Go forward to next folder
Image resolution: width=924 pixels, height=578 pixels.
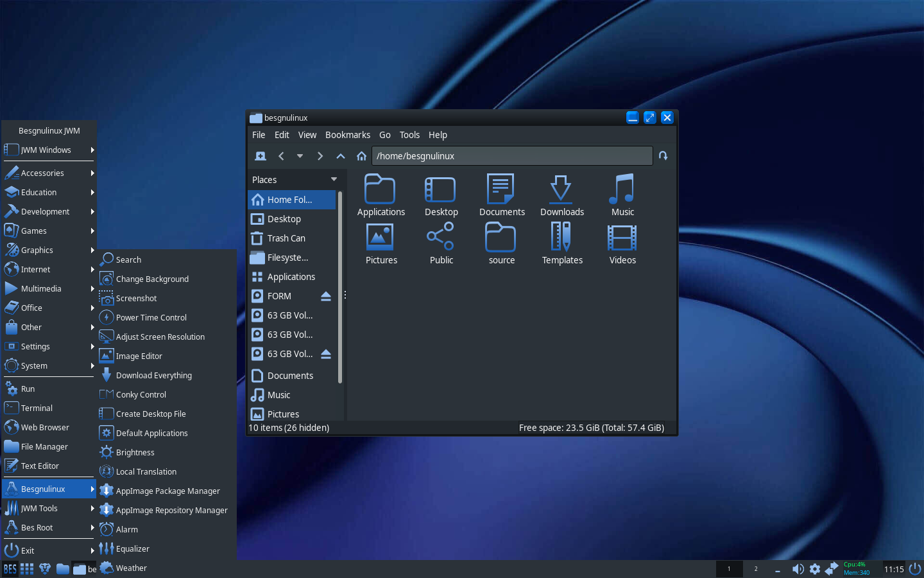(x=320, y=156)
